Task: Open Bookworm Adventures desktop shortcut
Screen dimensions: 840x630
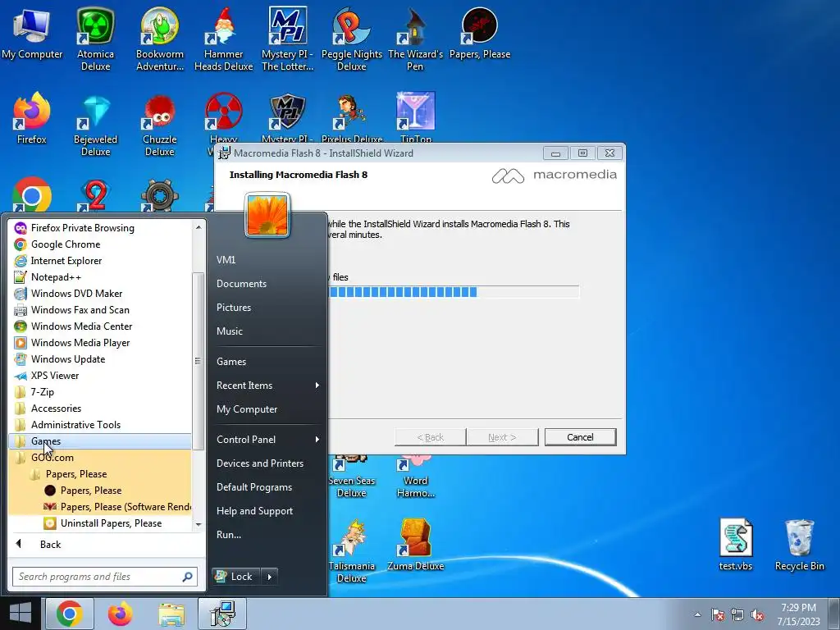Action: click(160, 39)
